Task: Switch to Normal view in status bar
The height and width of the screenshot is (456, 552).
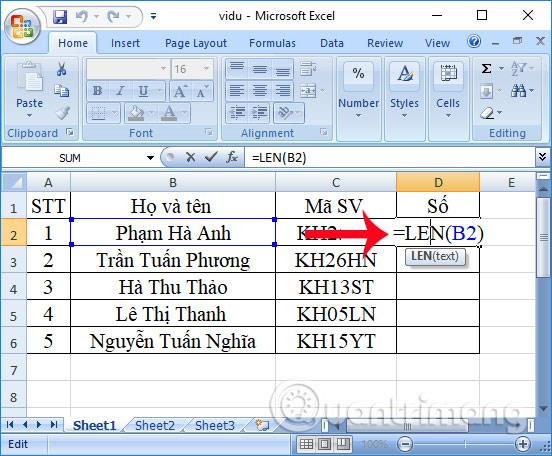Action: 306,444
